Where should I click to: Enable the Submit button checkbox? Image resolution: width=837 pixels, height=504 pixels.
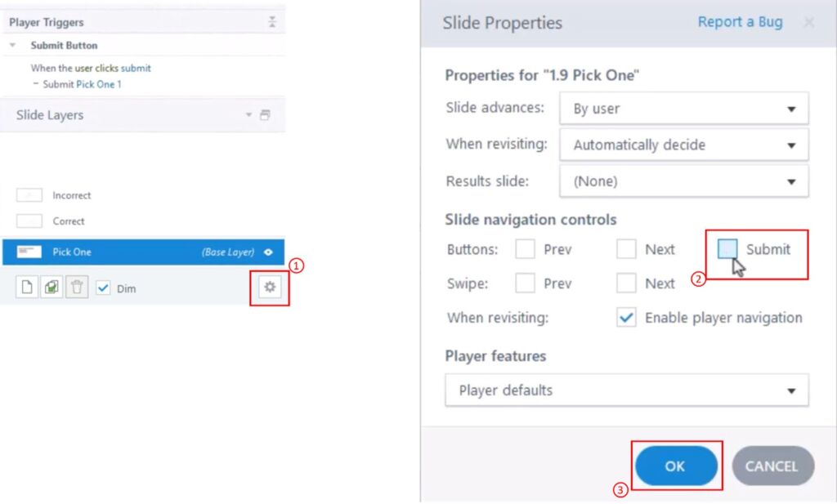point(727,249)
